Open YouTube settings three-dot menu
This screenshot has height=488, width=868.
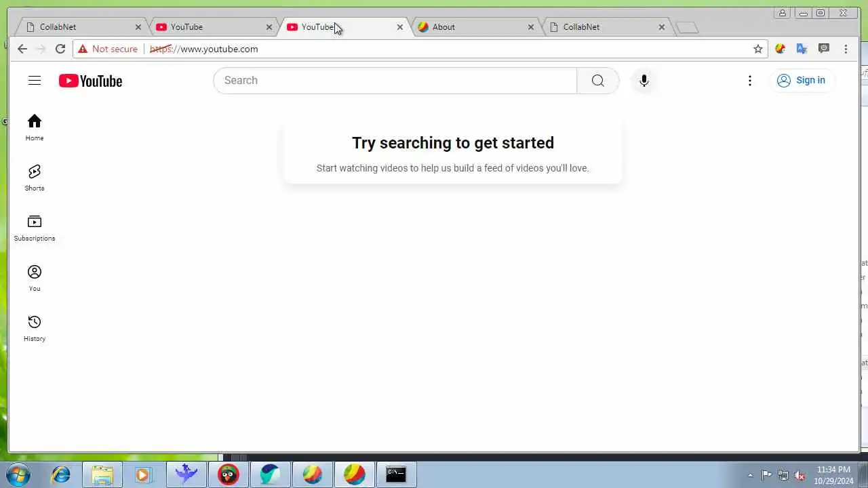pyautogui.click(x=749, y=81)
